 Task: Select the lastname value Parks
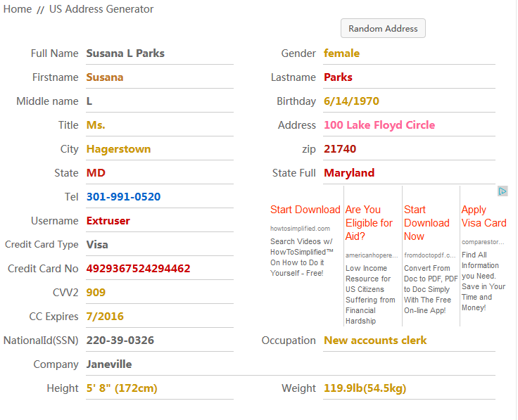pyautogui.click(x=338, y=77)
